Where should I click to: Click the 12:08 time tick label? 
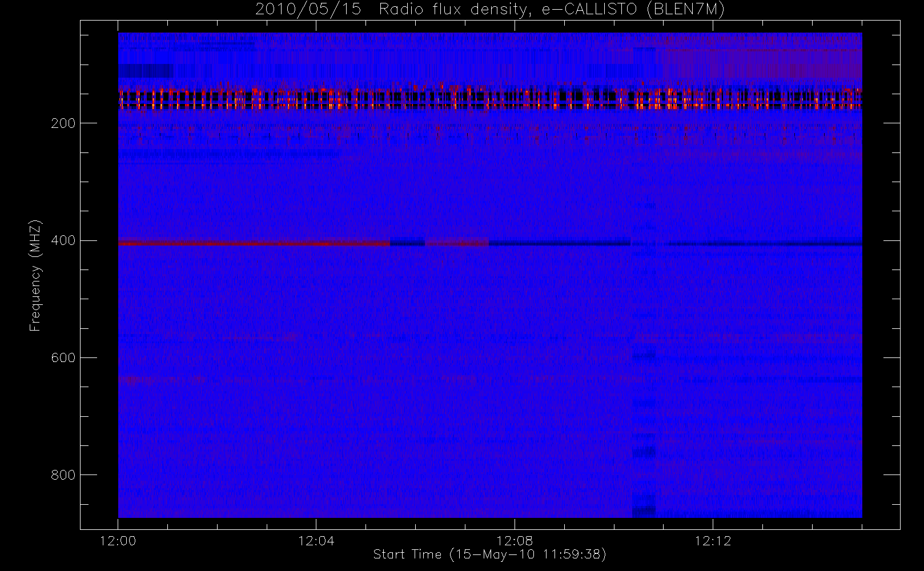515,541
